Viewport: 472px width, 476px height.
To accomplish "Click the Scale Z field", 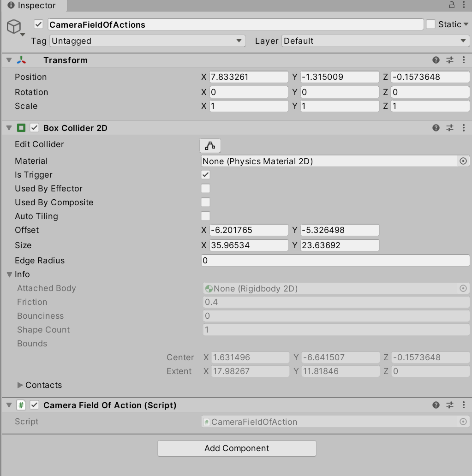I will point(430,106).
